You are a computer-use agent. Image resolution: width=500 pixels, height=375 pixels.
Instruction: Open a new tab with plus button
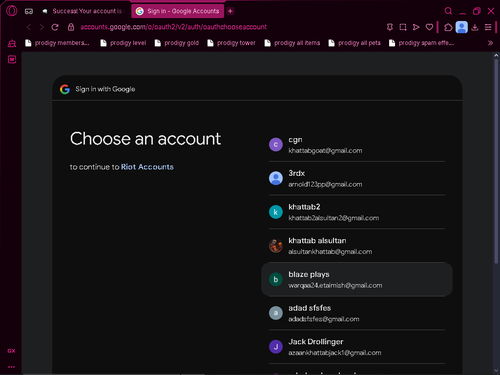[230, 11]
